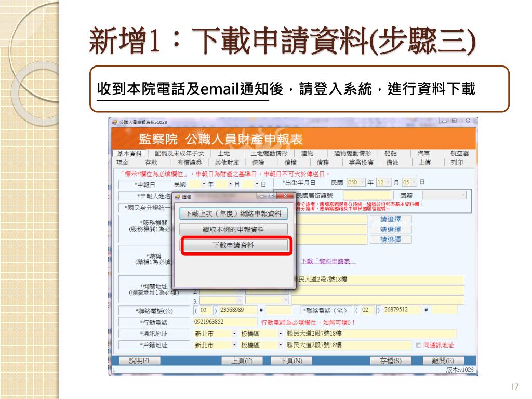Click the app icon in the 公職人員申報系統 title bar

(115, 122)
